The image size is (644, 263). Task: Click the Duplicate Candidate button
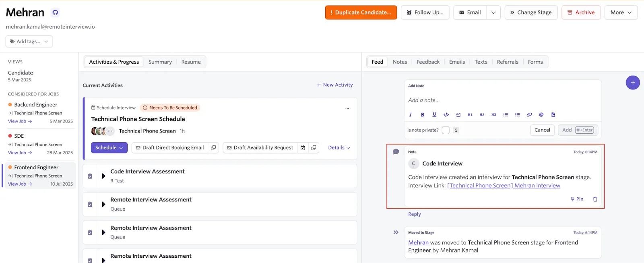point(361,12)
